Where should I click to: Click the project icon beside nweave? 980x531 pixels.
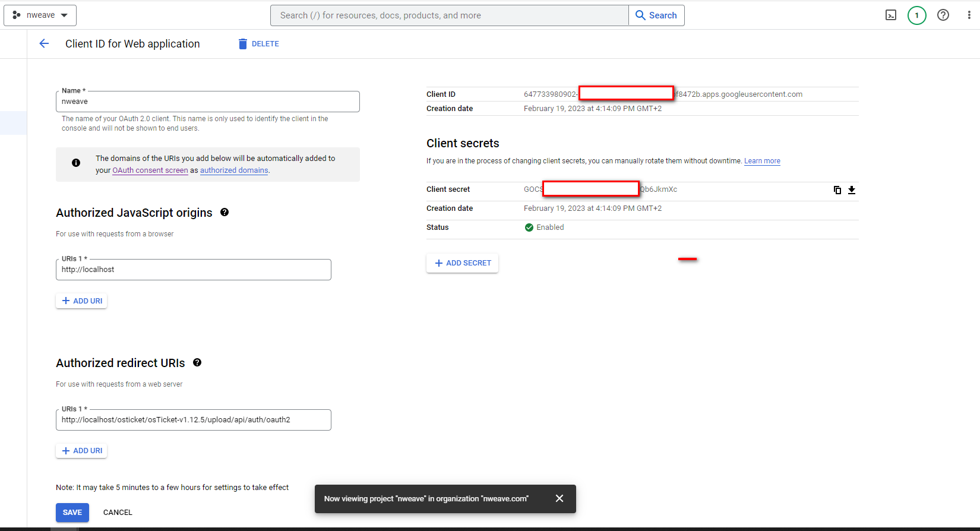[x=17, y=15]
